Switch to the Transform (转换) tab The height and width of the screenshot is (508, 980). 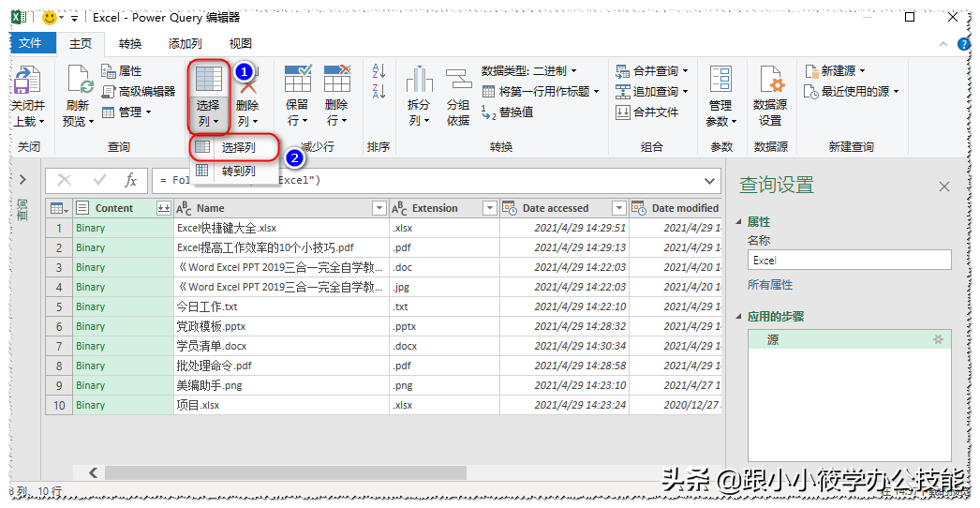130,44
